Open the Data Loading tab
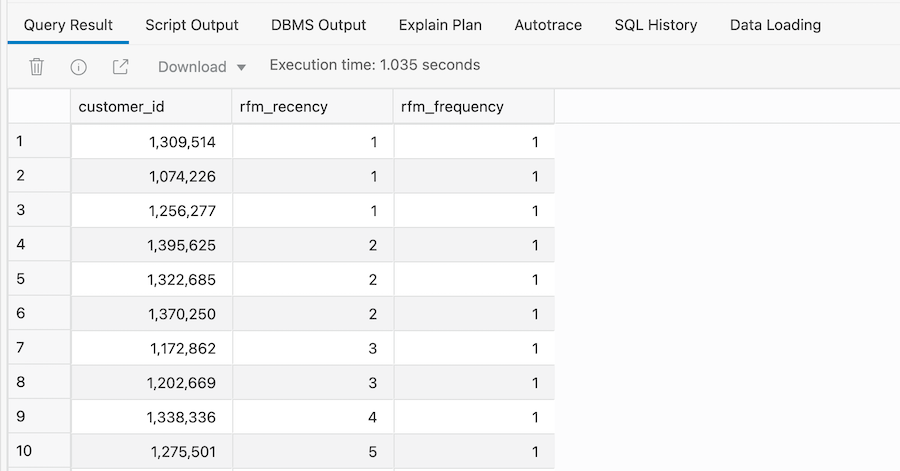The height and width of the screenshot is (471, 900). tap(775, 25)
